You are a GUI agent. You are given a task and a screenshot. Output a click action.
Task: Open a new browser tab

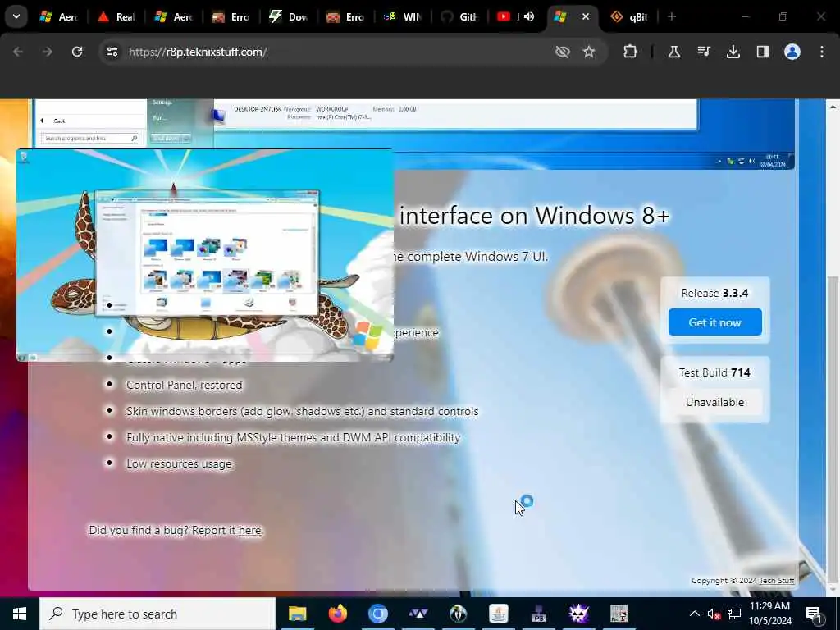tap(672, 16)
